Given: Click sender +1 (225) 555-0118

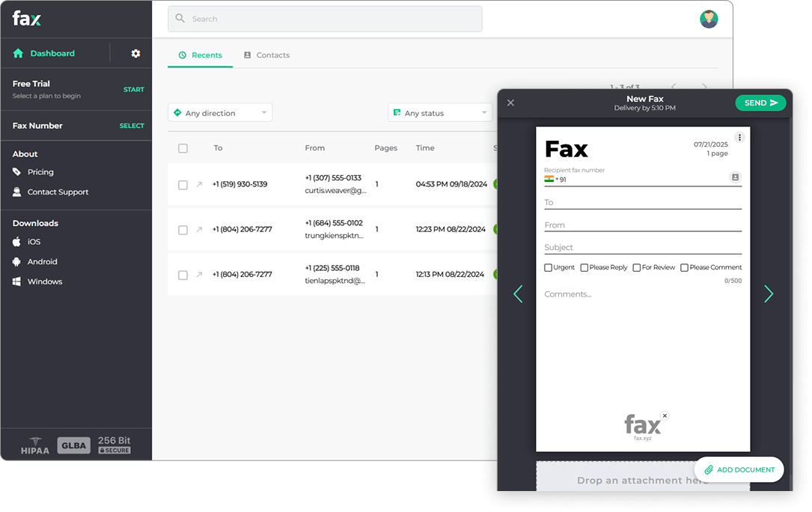Looking at the screenshot, I should 332,268.
